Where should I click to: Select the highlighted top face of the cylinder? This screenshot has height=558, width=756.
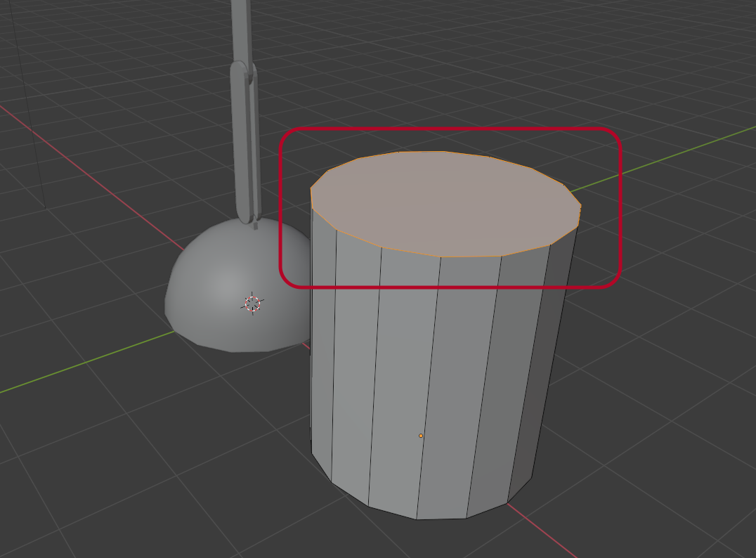pyautogui.click(x=445, y=204)
